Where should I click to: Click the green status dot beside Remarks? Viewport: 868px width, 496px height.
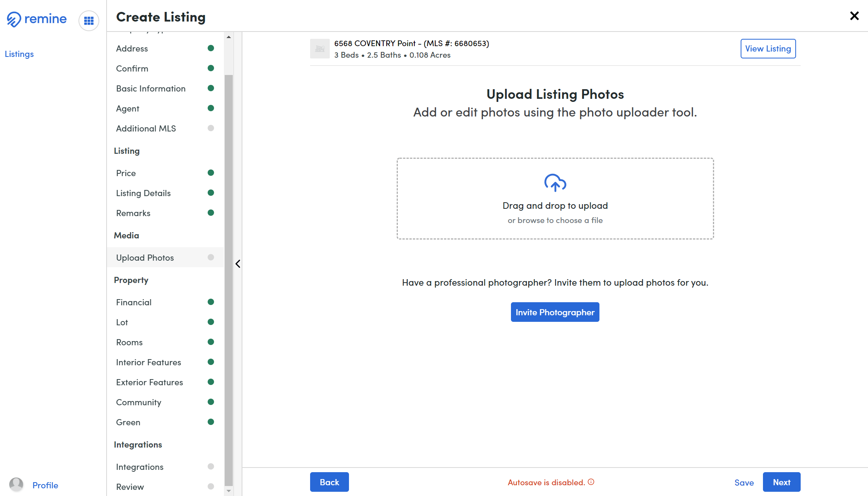(x=211, y=212)
